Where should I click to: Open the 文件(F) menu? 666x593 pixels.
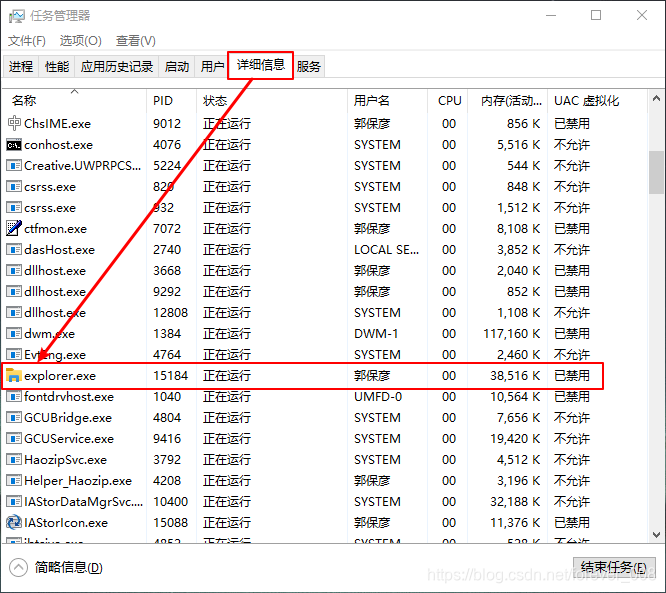coord(27,41)
